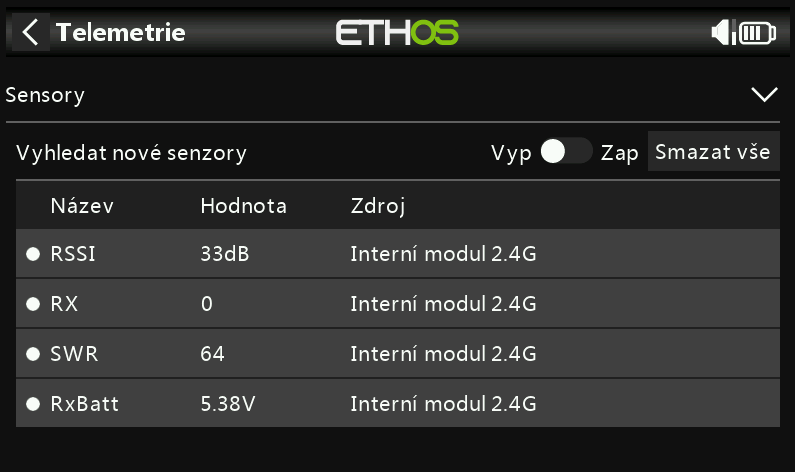Click the Telemetrie page title

pos(121,32)
